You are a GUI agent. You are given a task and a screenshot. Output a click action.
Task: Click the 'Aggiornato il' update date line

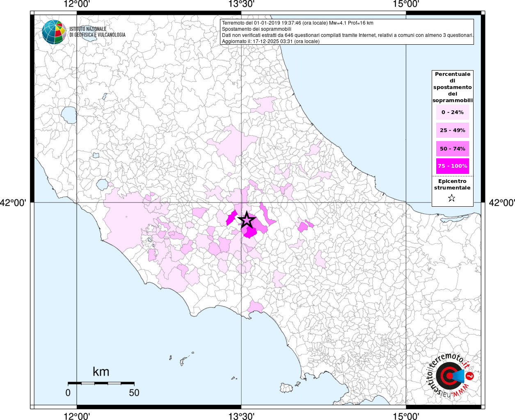(270, 41)
